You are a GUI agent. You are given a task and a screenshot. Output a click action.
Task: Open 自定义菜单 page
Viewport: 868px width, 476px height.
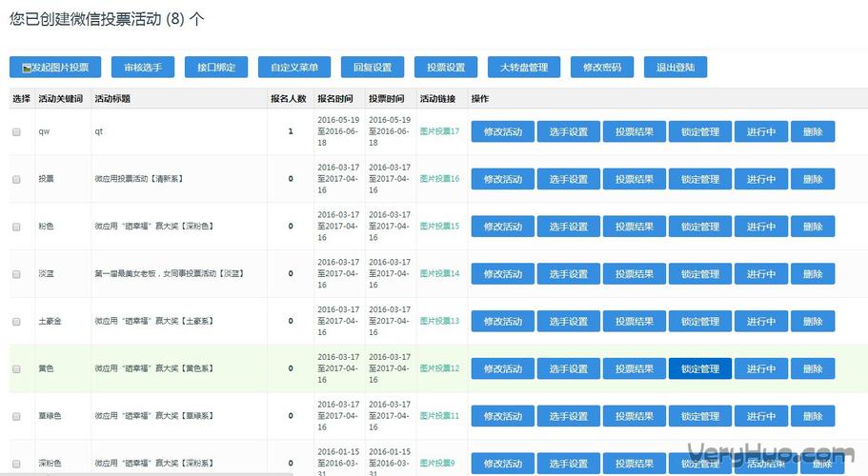294,68
